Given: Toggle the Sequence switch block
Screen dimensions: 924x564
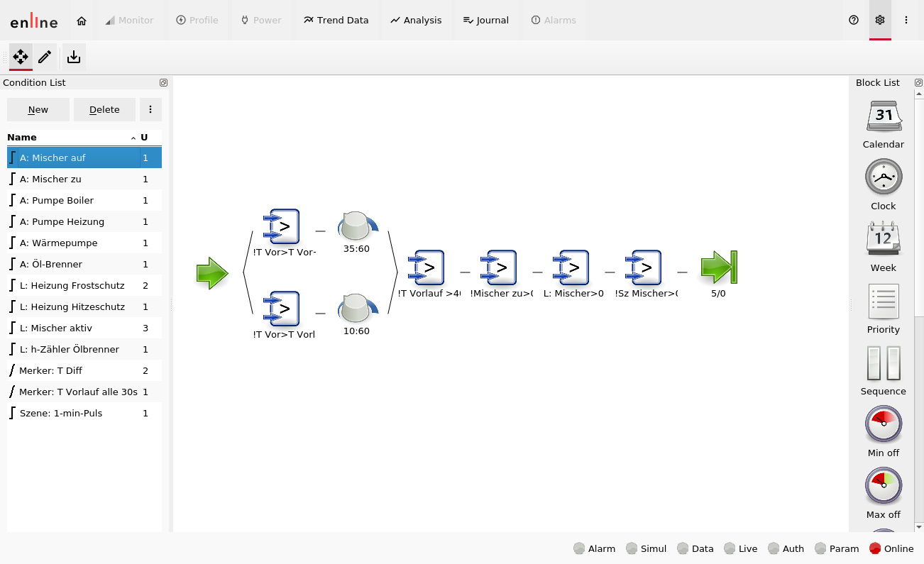Looking at the screenshot, I should point(883,363).
